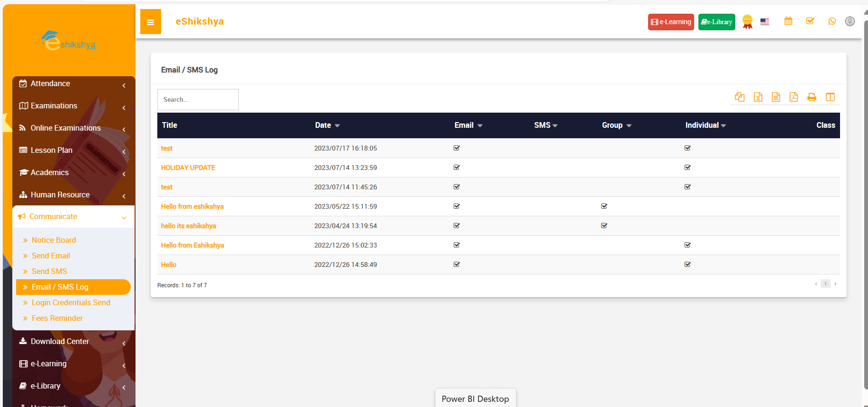Export the log table as PDF
The height and width of the screenshot is (407, 868).
pos(794,97)
